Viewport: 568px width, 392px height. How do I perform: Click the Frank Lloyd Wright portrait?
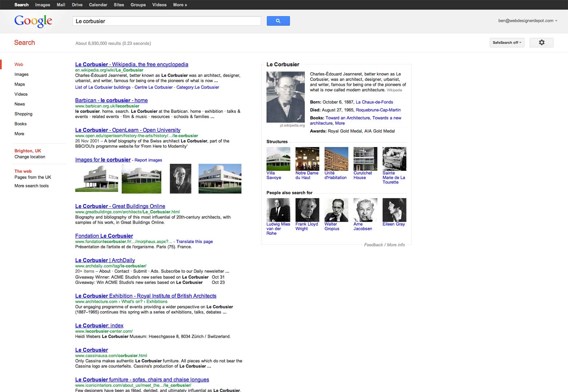[x=307, y=210]
